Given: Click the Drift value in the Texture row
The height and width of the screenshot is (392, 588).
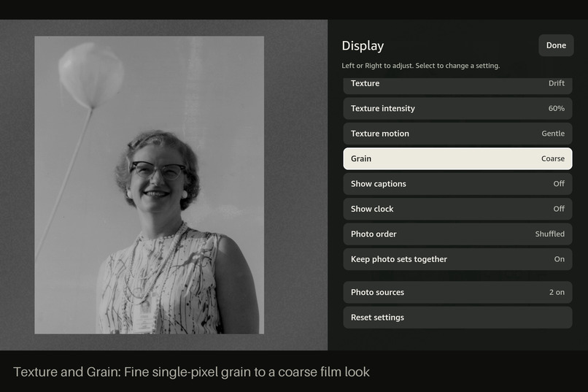Looking at the screenshot, I should pyautogui.click(x=557, y=83).
